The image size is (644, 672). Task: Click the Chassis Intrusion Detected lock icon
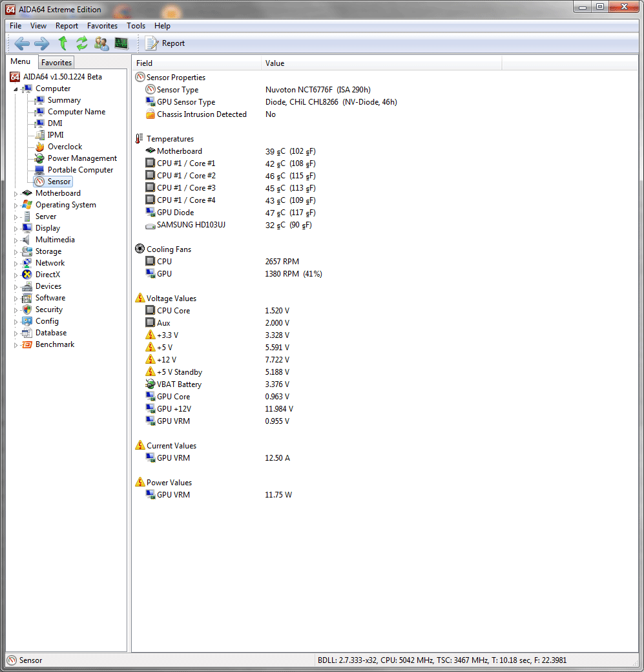pyautogui.click(x=151, y=114)
